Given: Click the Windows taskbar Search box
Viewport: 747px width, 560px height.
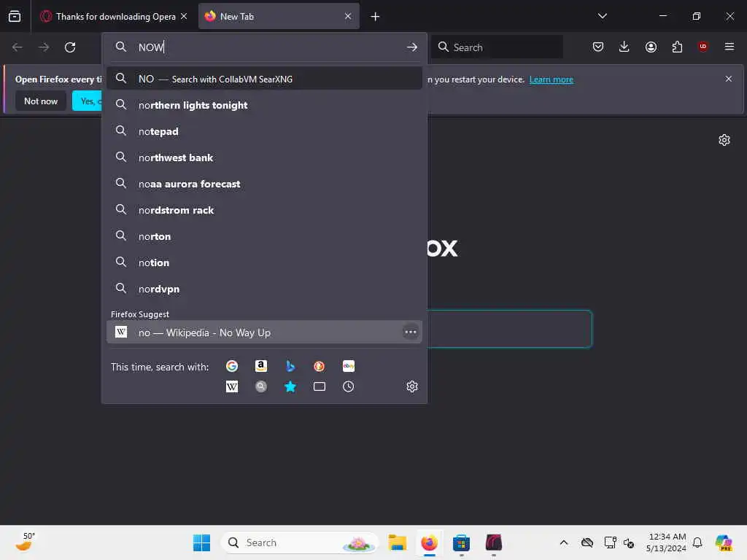Looking at the screenshot, I should [x=299, y=542].
